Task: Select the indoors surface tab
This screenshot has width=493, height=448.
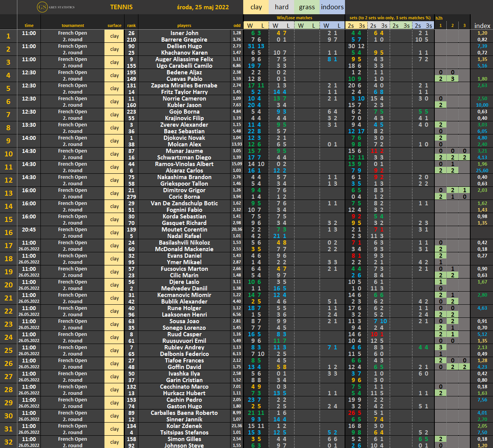Action: click(332, 7)
